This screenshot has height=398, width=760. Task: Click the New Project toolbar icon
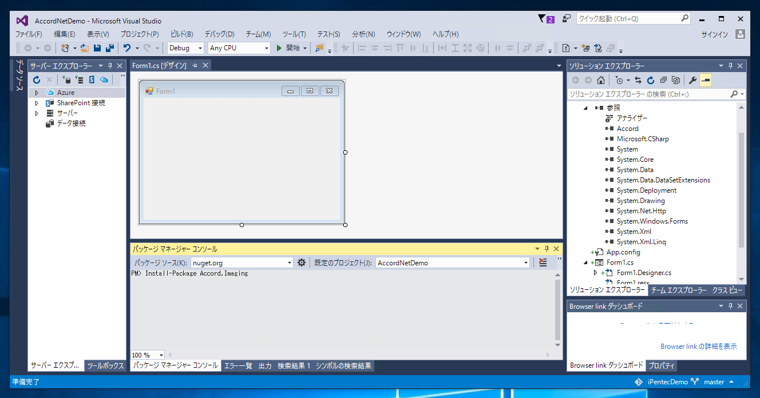click(65, 48)
